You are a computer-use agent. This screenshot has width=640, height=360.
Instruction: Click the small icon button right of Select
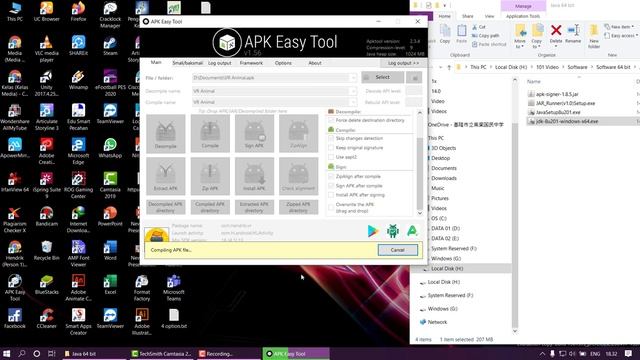coord(414,77)
